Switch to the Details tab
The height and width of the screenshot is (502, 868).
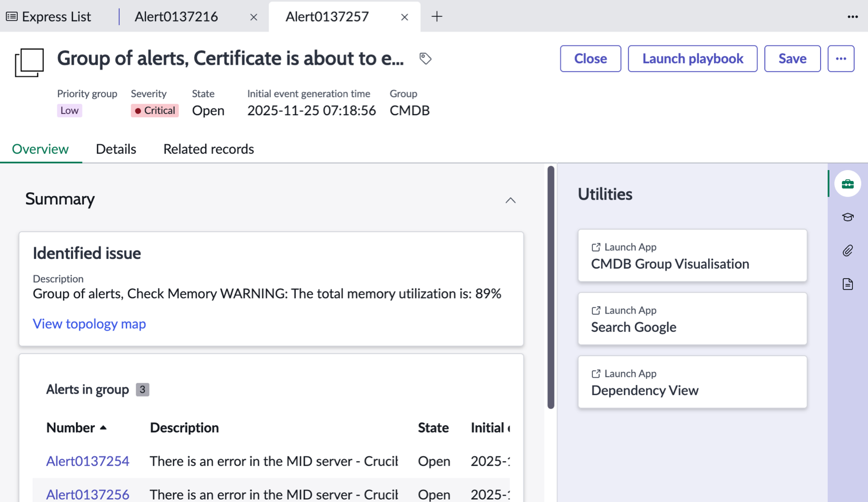pyautogui.click(x=116, y=149)
